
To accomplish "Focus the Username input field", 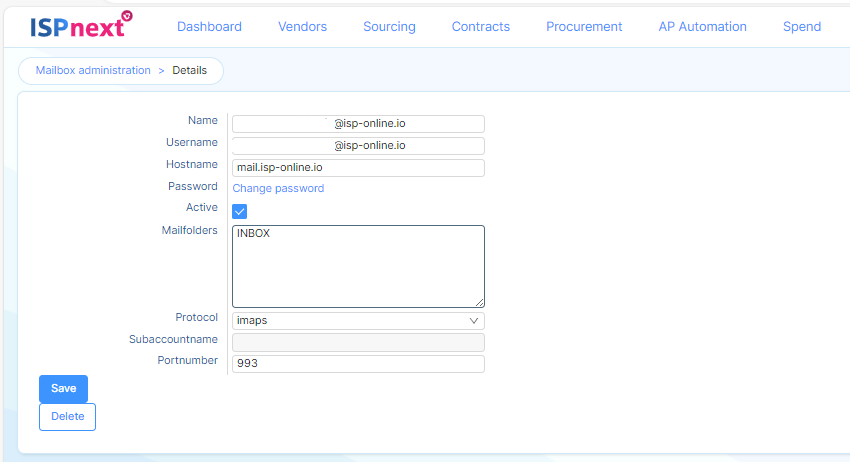I will pos(358,145).
